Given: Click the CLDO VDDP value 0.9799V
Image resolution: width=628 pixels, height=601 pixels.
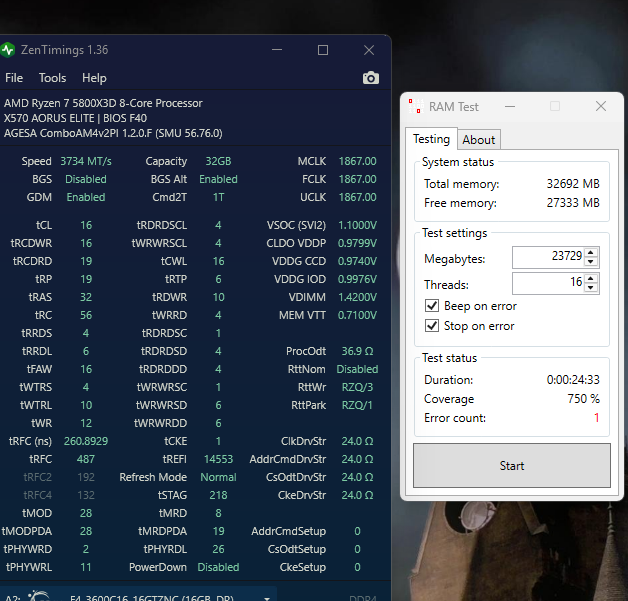Looking at the screenshot, I should pos(357,243).
